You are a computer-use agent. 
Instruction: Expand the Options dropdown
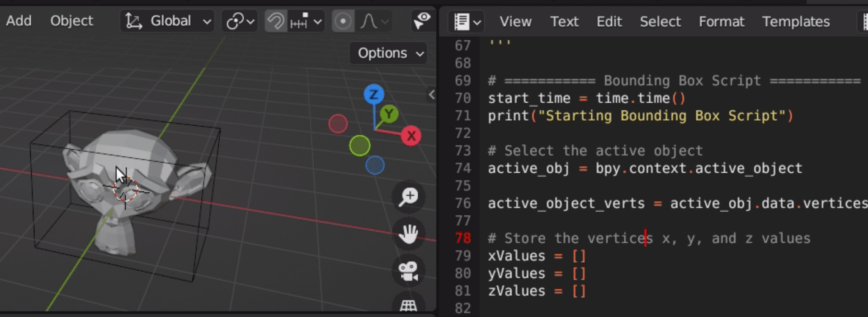[x=389, y=53]
